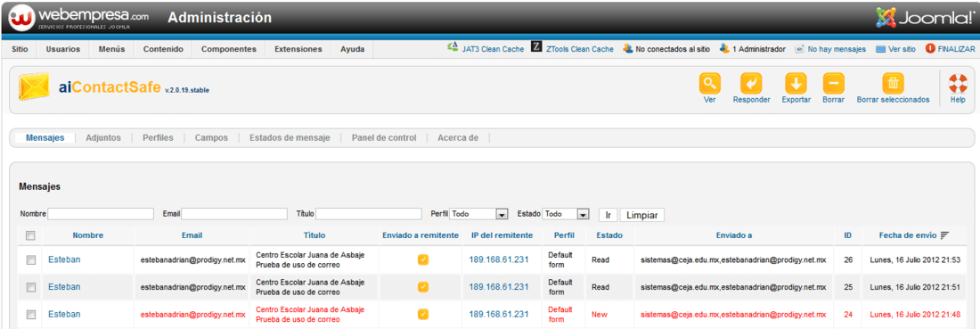Switch to the Campos tab
The image size is (980, 329).
coord(211,137)
